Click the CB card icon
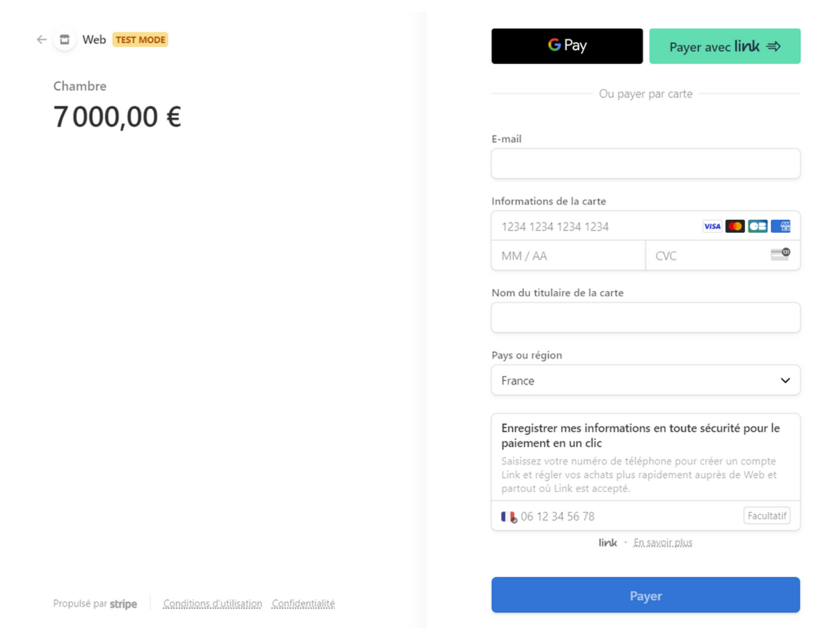 coord(758,226)
